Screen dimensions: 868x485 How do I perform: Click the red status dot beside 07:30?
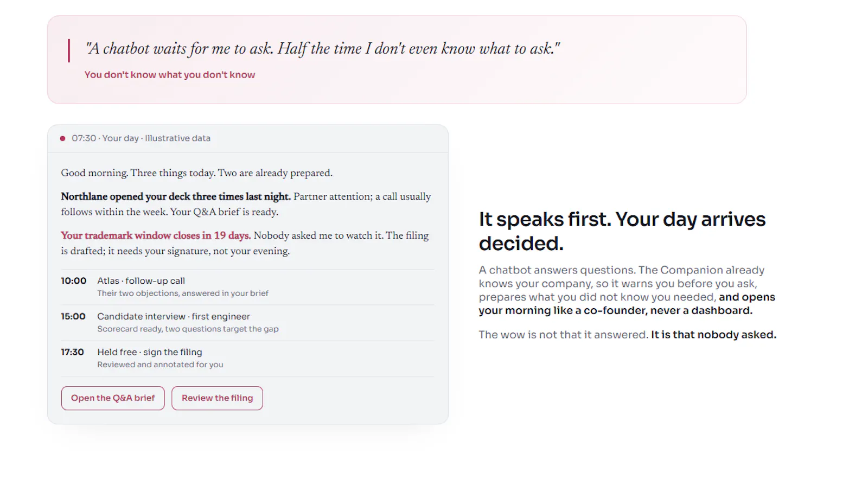pos(63,138)
